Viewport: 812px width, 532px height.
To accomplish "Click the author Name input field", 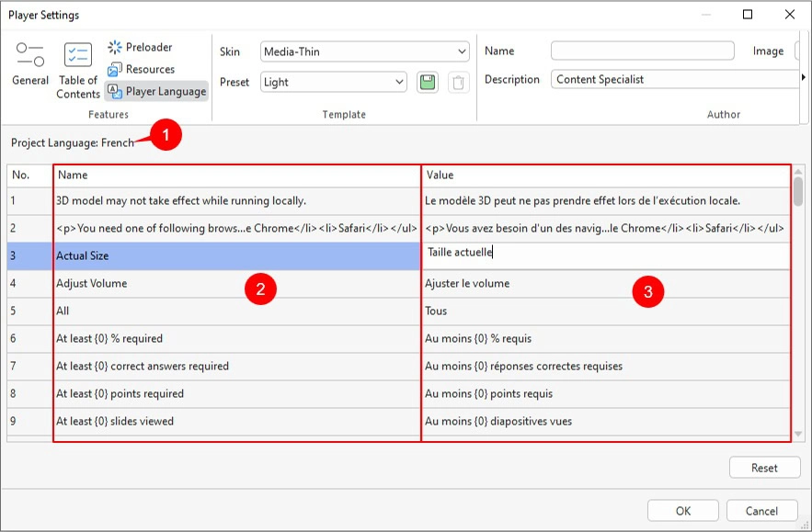I will pos(642,51).
